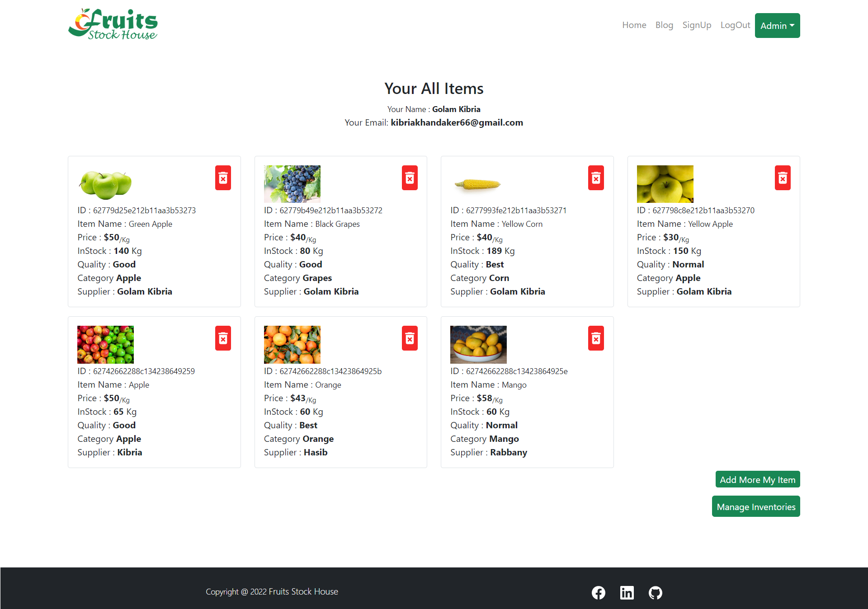The height and width of the screenshot is (609, 868).
Task: Delete the Yellow Apple item
Action: (783, 178)
